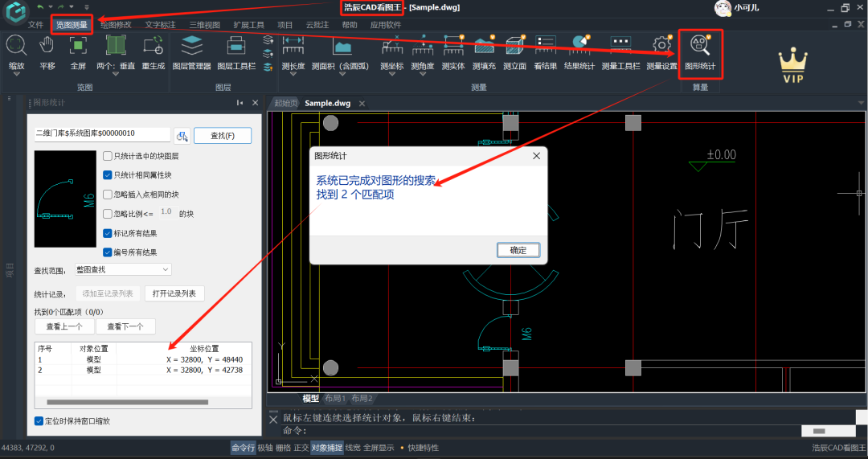Image resolution: width=868 pixels, height=459 pixels.
Task: Uncheck 标记所有结果 checkbox
Action: tap(108, 233)
